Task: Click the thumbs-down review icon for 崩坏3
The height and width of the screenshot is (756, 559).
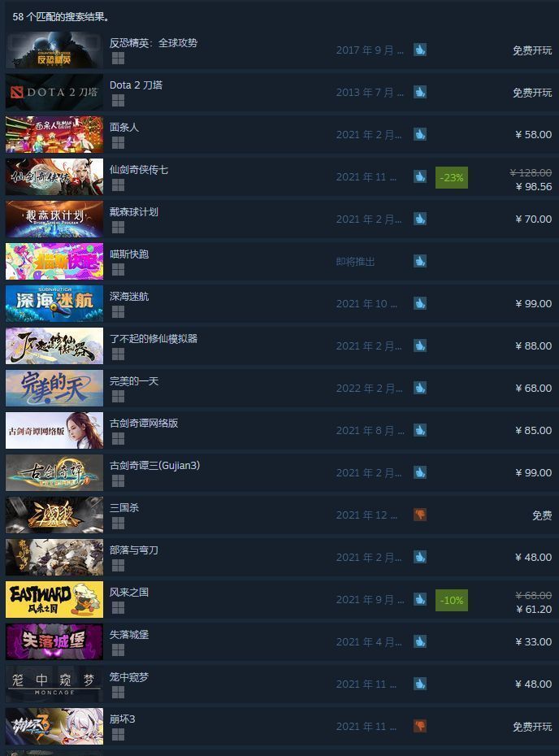Action: 420,726
